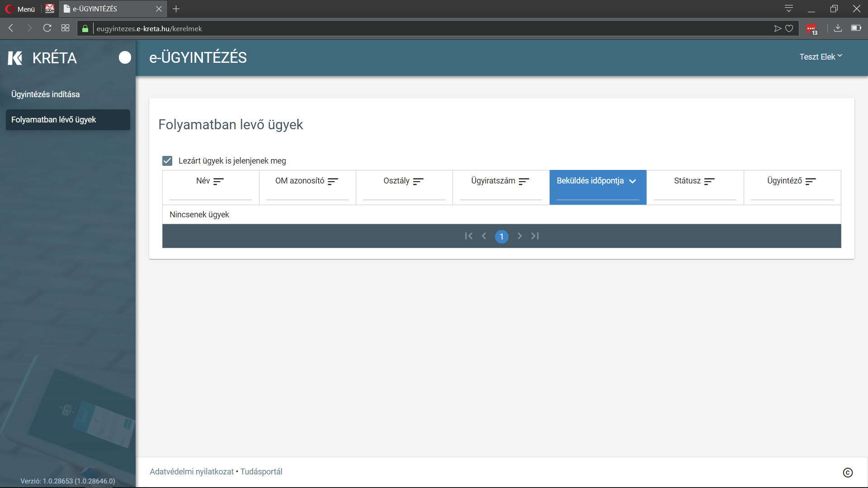Click the Nincsenek ügyek table message

199,215
